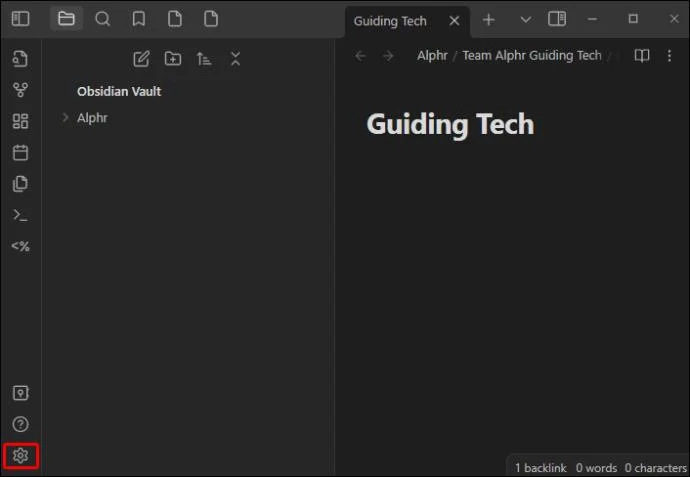690x477 pixels.
Task: Click the 0 words status entry
Action: [x=596, y=468]
